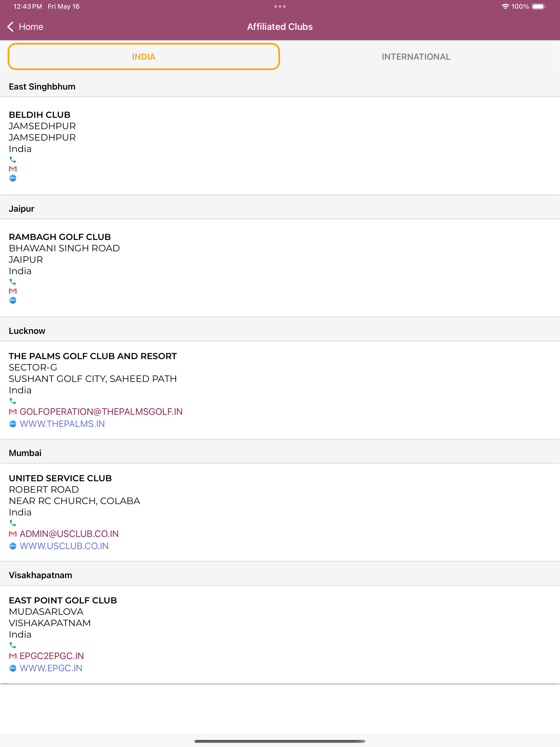This screenshot has width=560, height=747.
Task: Tap Beldih Club website globe icon
Action: 13,178
